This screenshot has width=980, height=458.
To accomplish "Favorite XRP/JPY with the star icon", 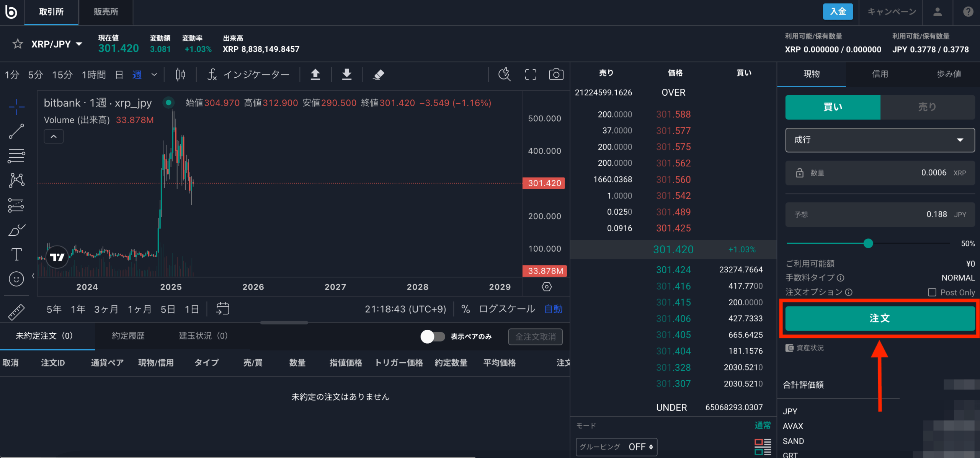I will pyautogui.click(x=18, y=44).
